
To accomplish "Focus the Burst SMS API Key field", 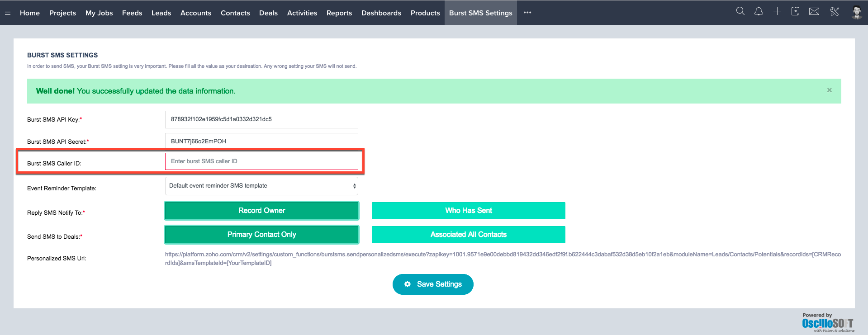I will click(x=261, y=119).
